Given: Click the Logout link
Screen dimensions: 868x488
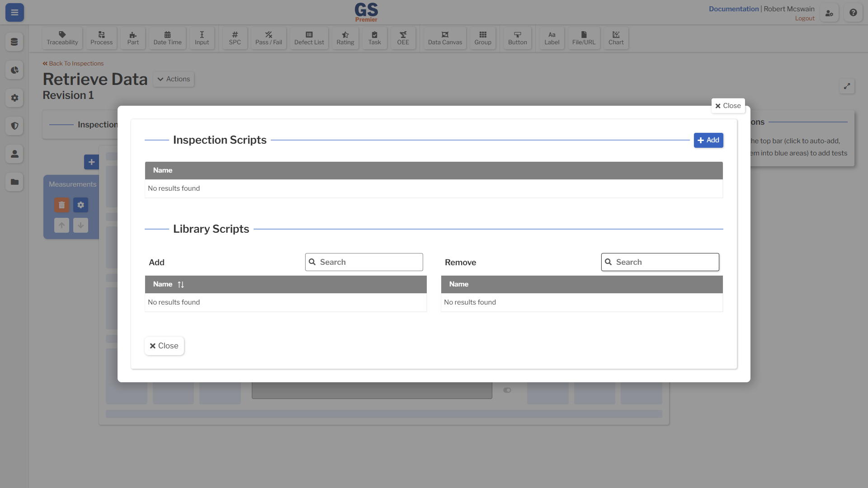Looking at the screenshot, I should click(x=805, y=19).
